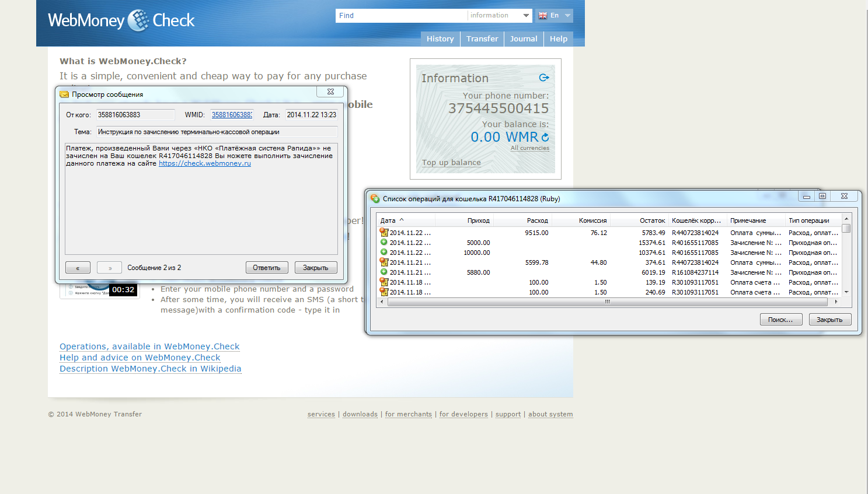Go to the Journal tab
868x494 pixels.
point(524,39)
